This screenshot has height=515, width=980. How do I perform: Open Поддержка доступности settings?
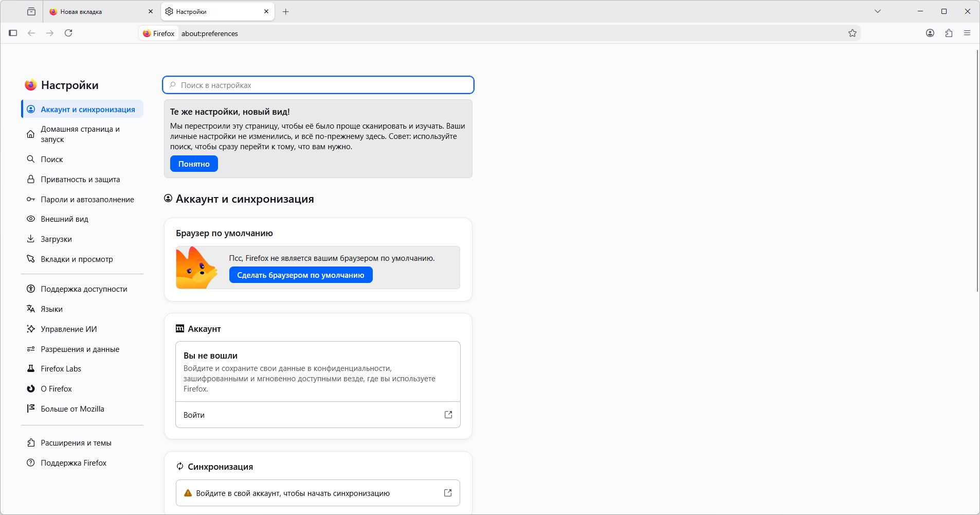[x=82, y=289]
